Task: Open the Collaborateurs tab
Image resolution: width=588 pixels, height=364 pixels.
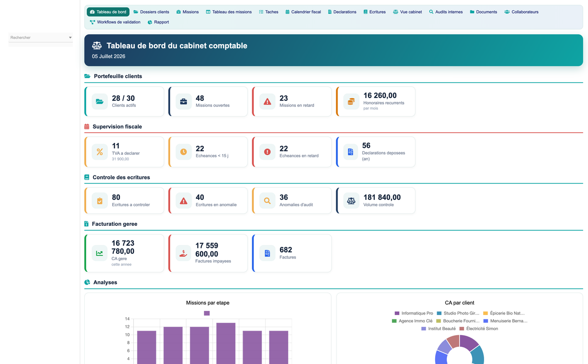Action: point(521,12)
